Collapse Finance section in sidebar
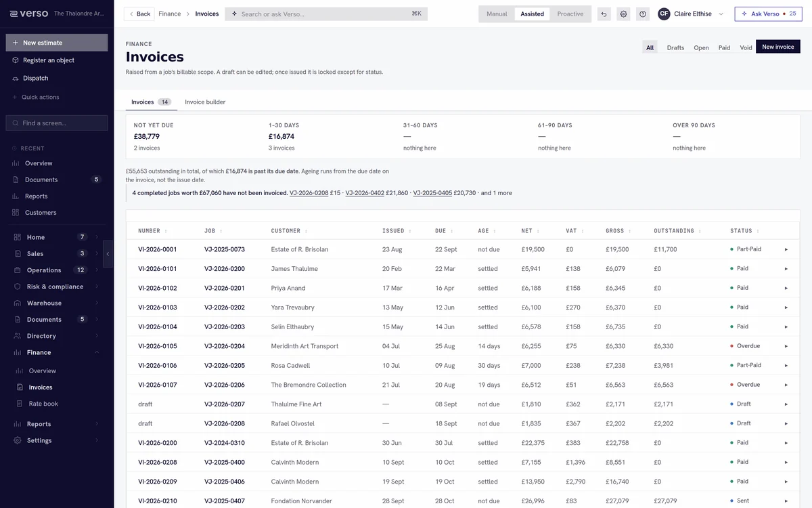This screenshot has width=812, height=508. tap(57, 352)
